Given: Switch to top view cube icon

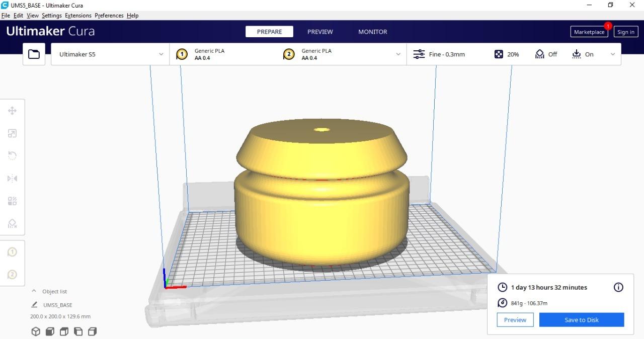Looking at the screenshot, I should click(64, 331).
